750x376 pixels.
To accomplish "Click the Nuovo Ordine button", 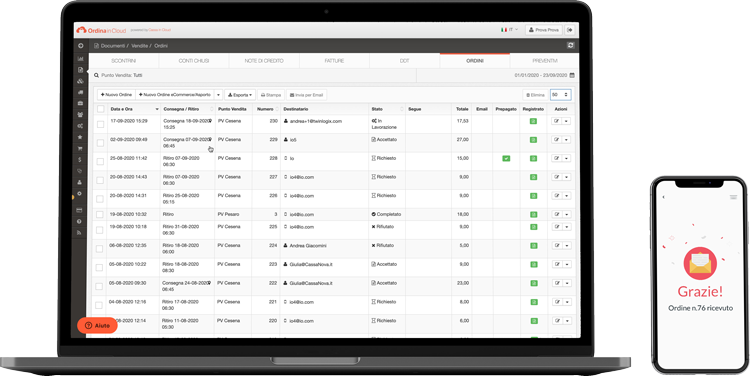I will (116, 95).
